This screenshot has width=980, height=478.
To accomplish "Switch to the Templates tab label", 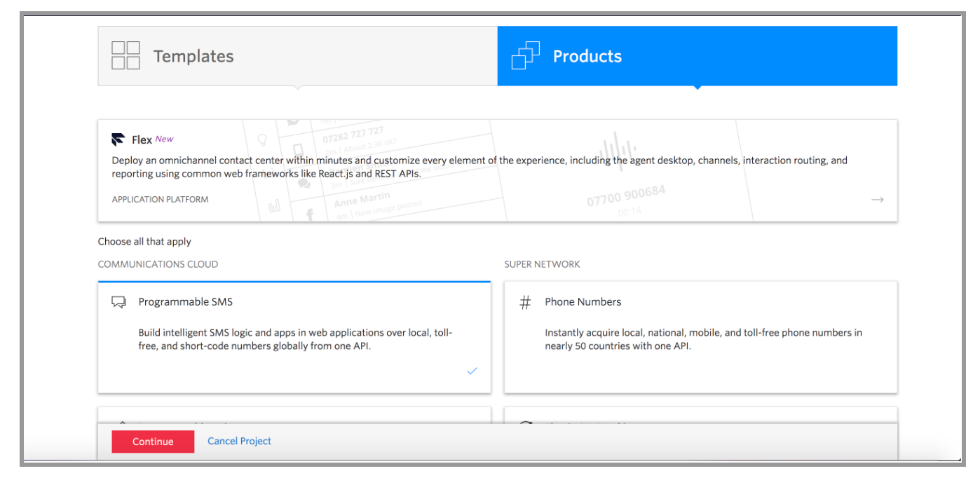I will click(x=193, y=56).
